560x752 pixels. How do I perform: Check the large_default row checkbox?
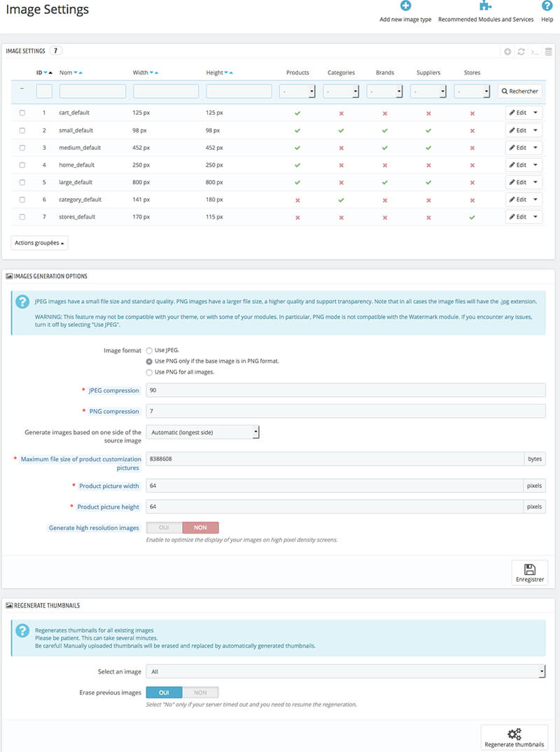point(22,182)
